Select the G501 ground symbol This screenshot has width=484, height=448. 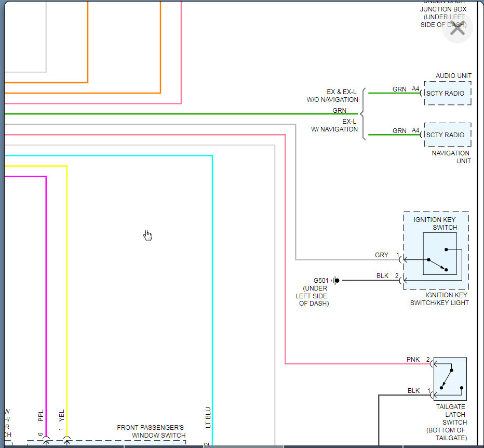(337, 280)
